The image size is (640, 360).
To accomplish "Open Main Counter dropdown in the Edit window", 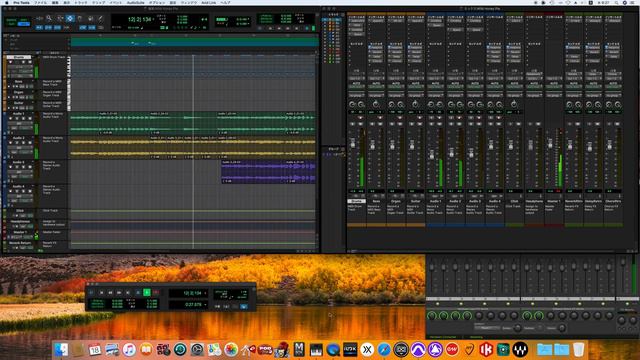I will pos(153,19).
